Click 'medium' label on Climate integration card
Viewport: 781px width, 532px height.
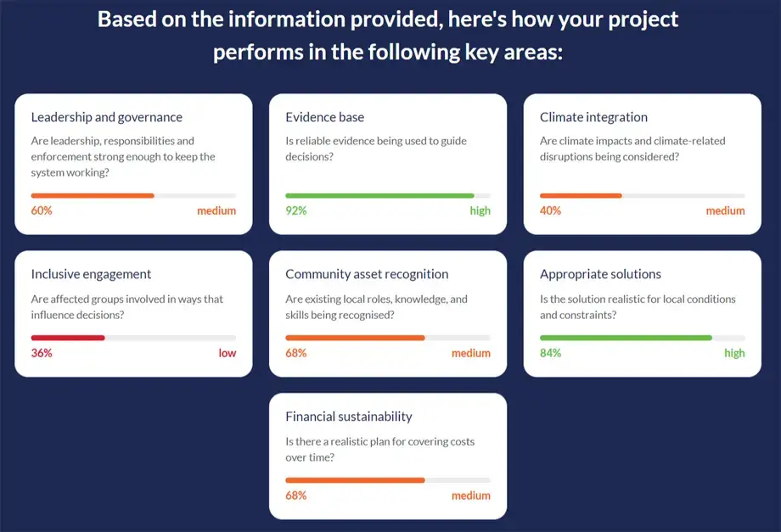pos(725,211)
